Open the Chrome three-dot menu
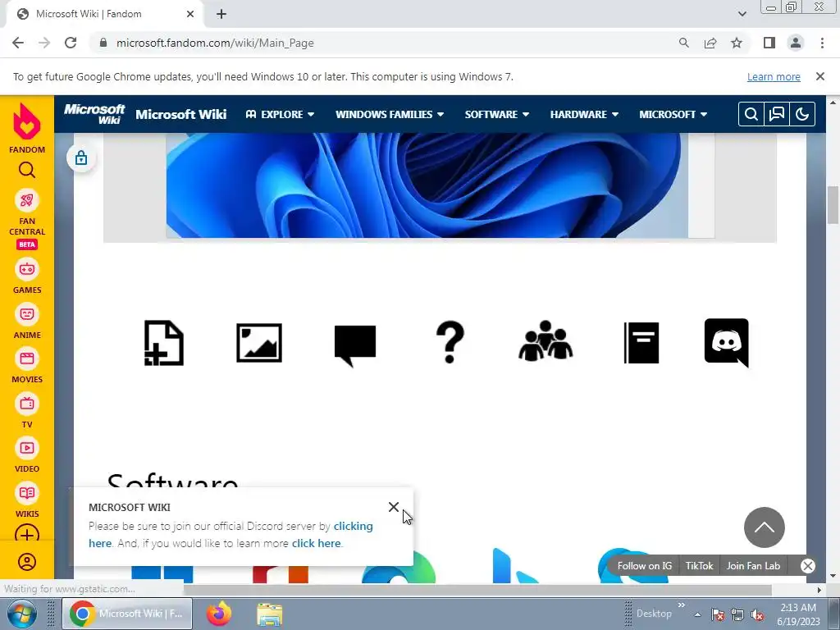 822,43
